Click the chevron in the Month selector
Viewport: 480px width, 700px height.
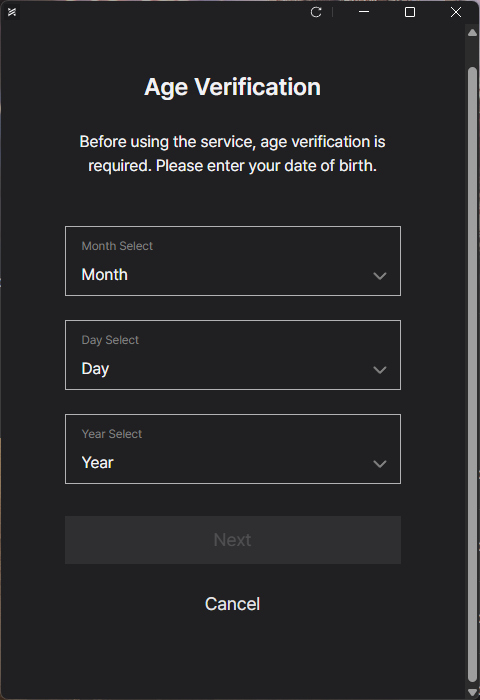pyautogui.click(x=380, y=276)
